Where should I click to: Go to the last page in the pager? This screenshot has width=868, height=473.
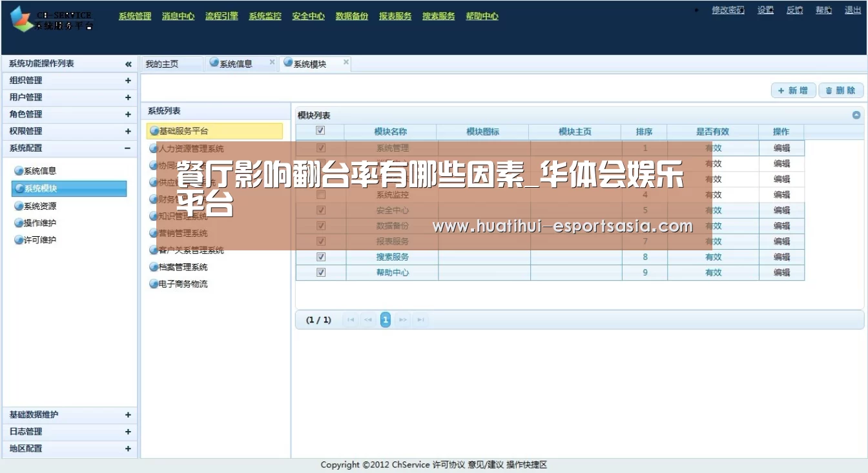[420, 319]
